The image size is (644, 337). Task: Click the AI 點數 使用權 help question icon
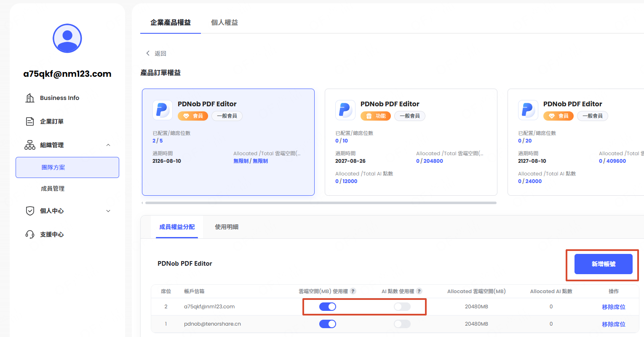click(419, 291)
